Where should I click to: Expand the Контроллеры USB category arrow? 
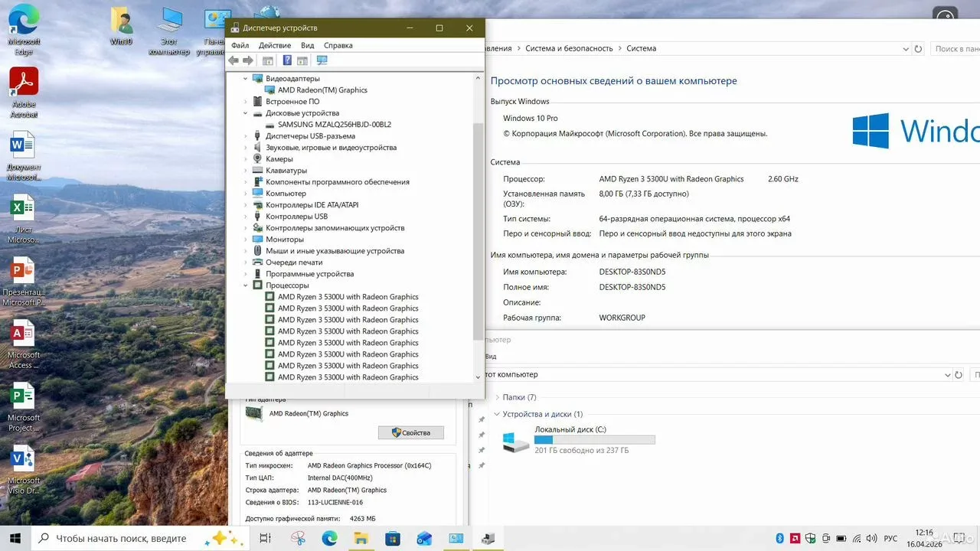(x=246, y=217)
